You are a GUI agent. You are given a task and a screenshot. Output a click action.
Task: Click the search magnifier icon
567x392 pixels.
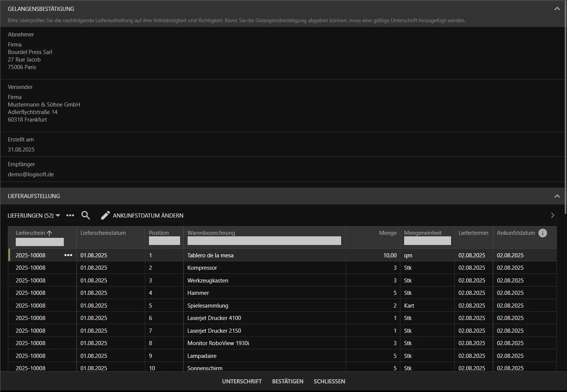coord(86,215)
